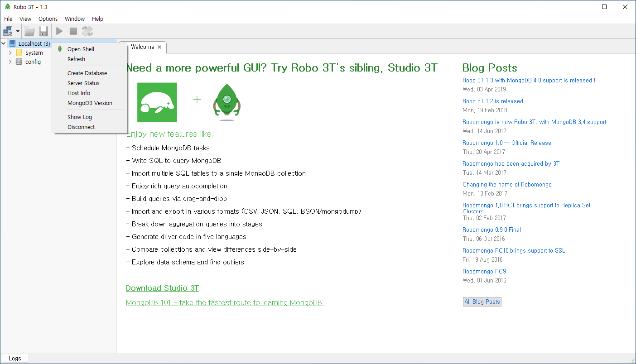This screenshot has width=636, height=364.
Task: Click the Localhost computer icon in tree
Action: 13,43
